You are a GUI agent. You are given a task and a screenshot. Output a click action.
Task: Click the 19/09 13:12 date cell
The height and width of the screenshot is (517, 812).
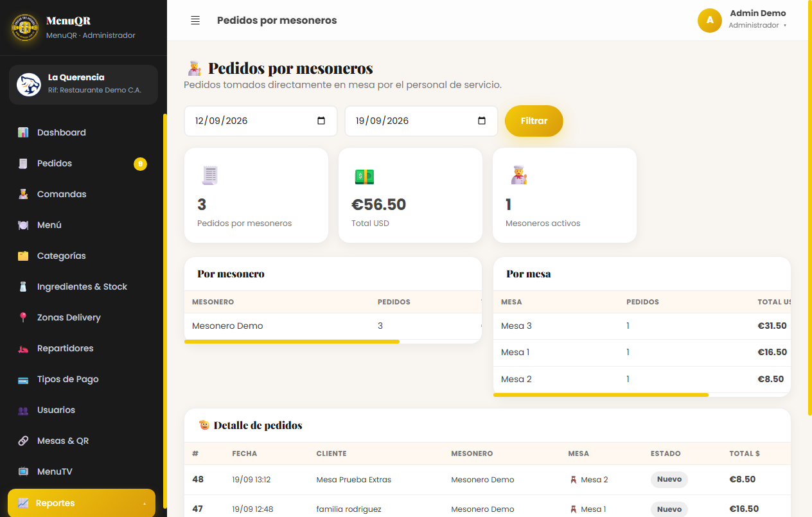pyautogui.click(x=252, y=480)
